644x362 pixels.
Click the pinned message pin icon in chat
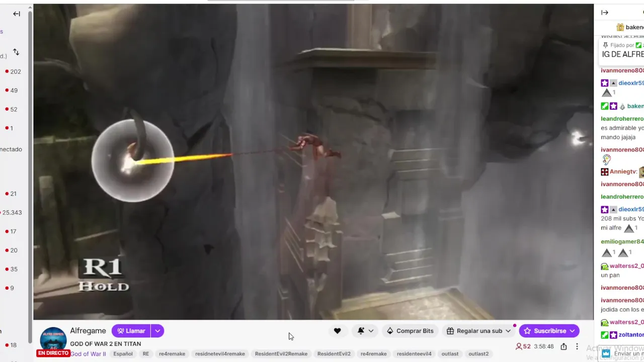605,45
